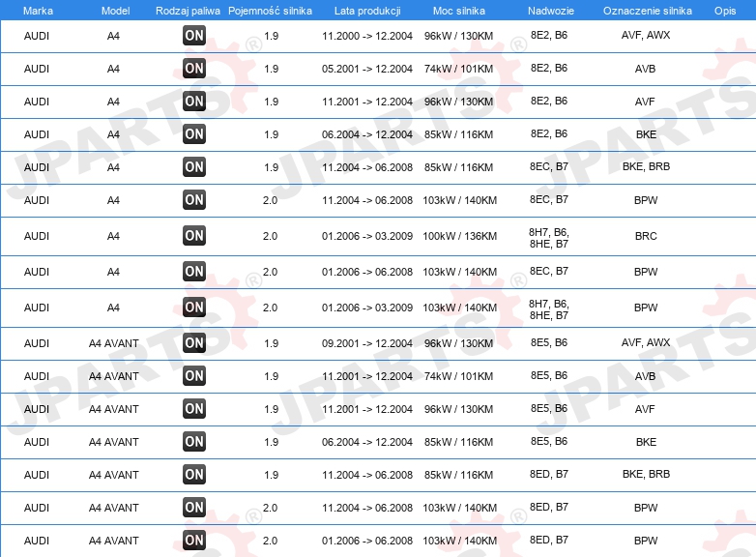Click the Rodzaj paliwa column header
The image size is (756, 557).
(188, 11)
